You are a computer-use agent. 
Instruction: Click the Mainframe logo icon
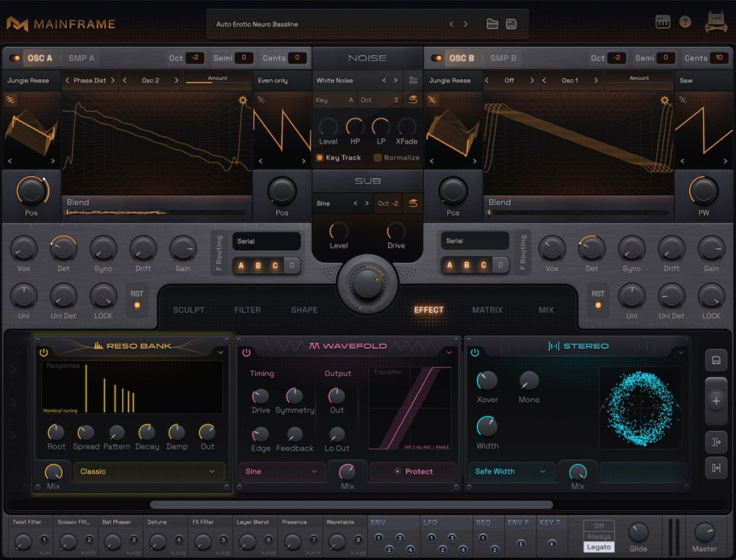point(17,24)
